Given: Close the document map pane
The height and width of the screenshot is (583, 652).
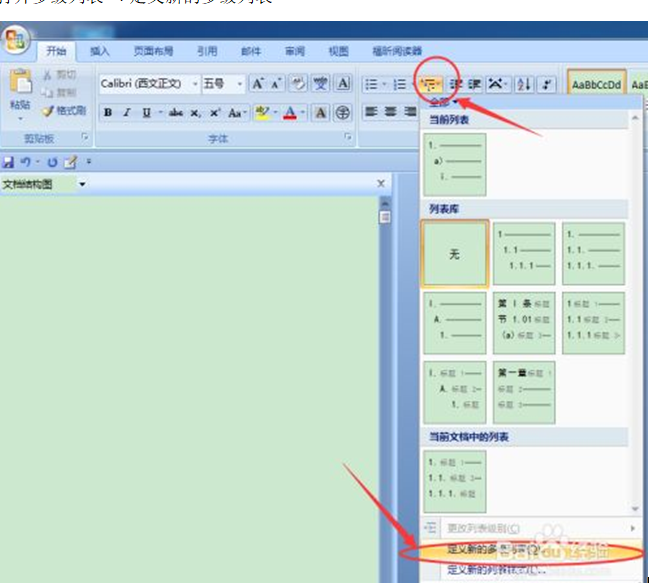Looking at the screenshot, I should (380, 183).
